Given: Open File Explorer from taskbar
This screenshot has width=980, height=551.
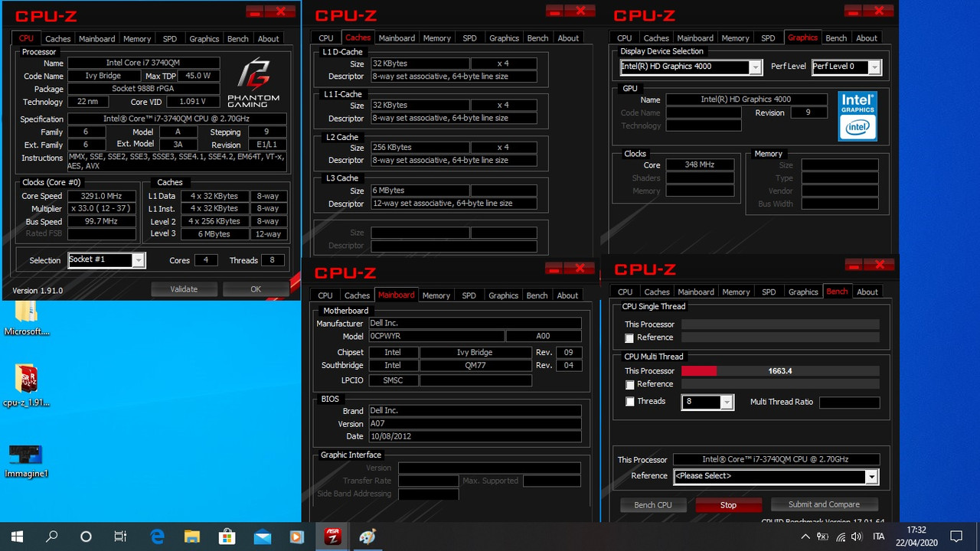Looking at the screenshot, I should [192, 536].
